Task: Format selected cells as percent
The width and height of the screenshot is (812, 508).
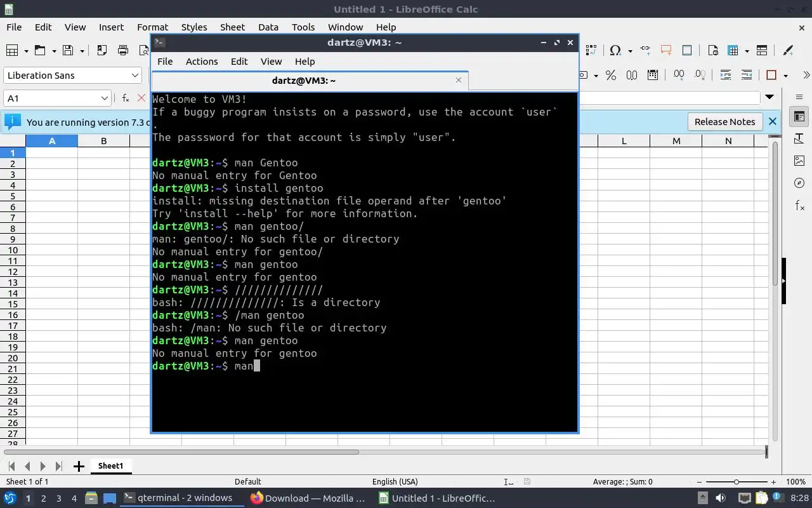Action: [x=611, y=75]
